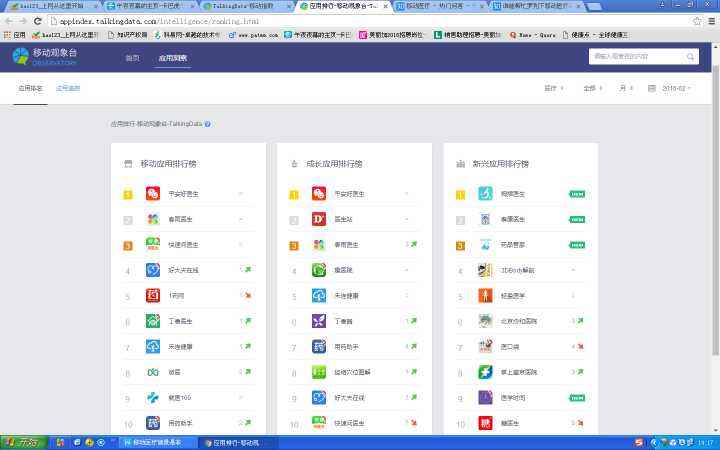The height and width of the screenshot is (450, 720).
Task: Open rank 8 微医 app icon
Action: click(153, 372)
